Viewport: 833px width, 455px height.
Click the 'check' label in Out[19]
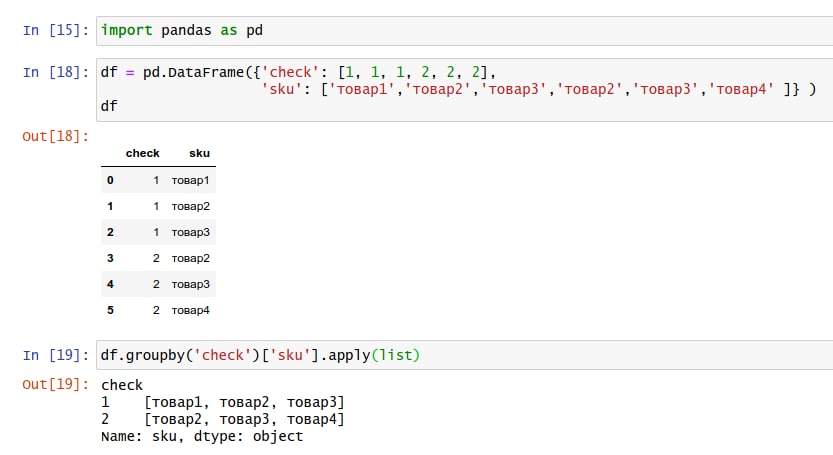tap(122, 385)
